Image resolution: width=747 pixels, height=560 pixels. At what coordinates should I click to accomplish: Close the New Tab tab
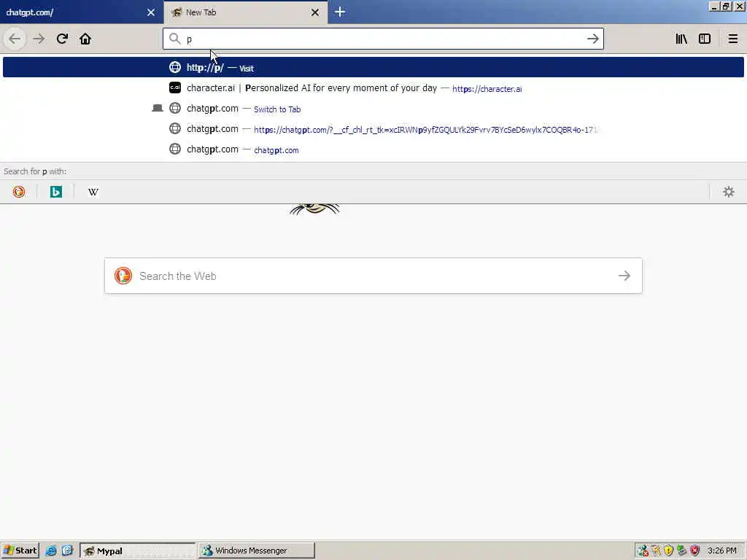(x=315, y=12)
